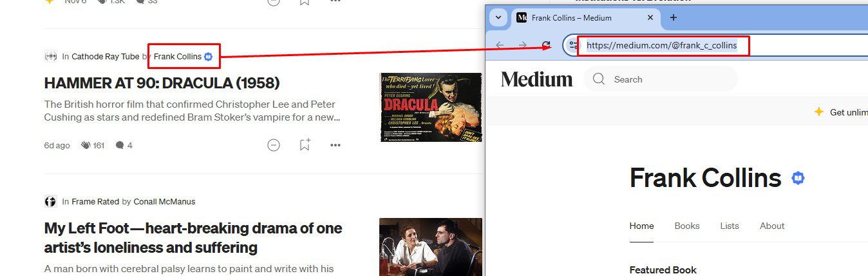Viewport: 868px width, 276px height.
Task: Select the Home profile tab
Action: click(x=641, y=226)
